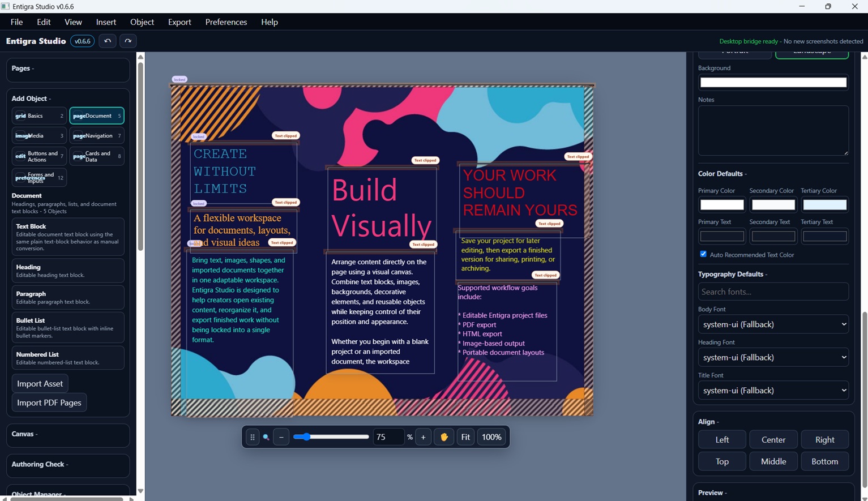Activate the hand pan tool

(x=444, y=437)
